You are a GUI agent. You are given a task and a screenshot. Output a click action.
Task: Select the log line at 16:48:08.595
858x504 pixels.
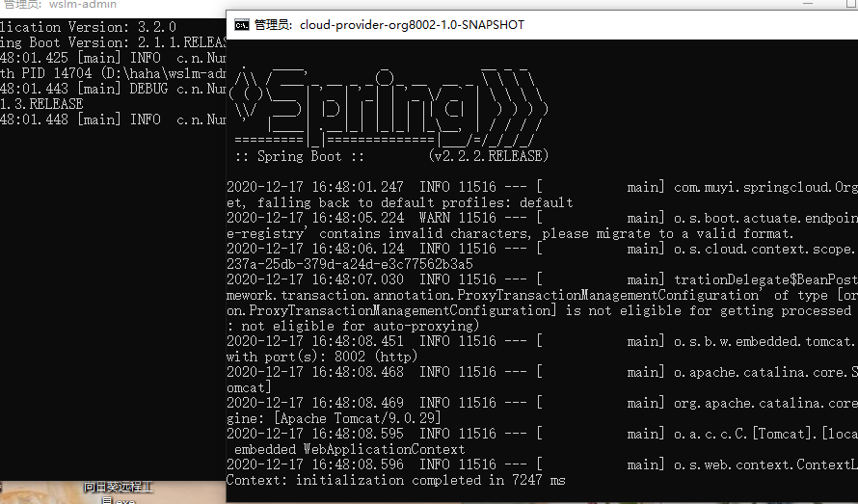tap(542, 434)
